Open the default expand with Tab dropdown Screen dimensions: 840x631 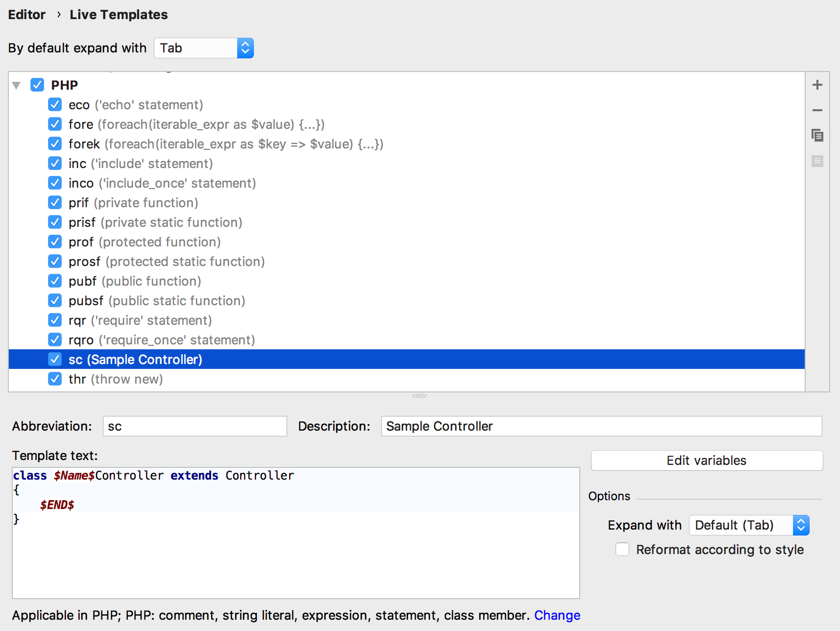click(204, 48)
